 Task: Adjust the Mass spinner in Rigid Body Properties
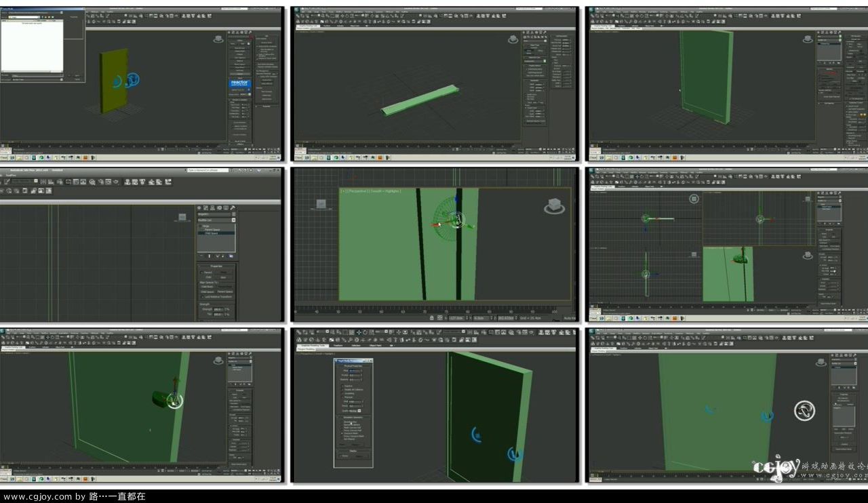pos(362,371)
